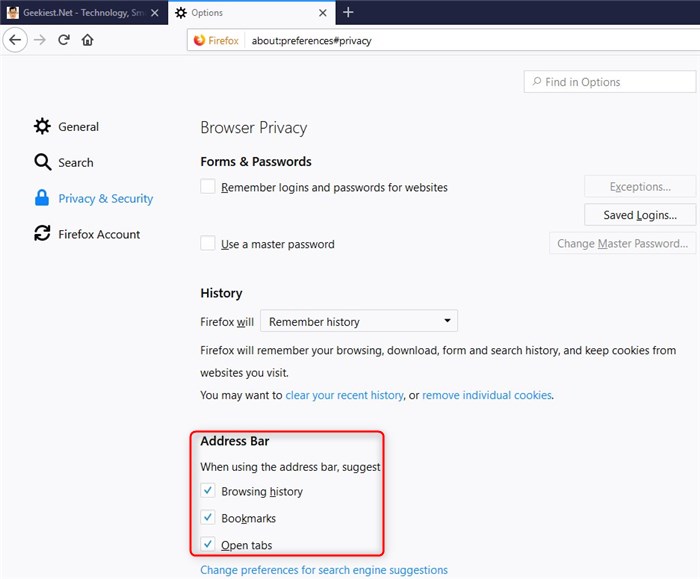
Task: Click the Forward navigation arrow
Action: [x=40, y=40]
